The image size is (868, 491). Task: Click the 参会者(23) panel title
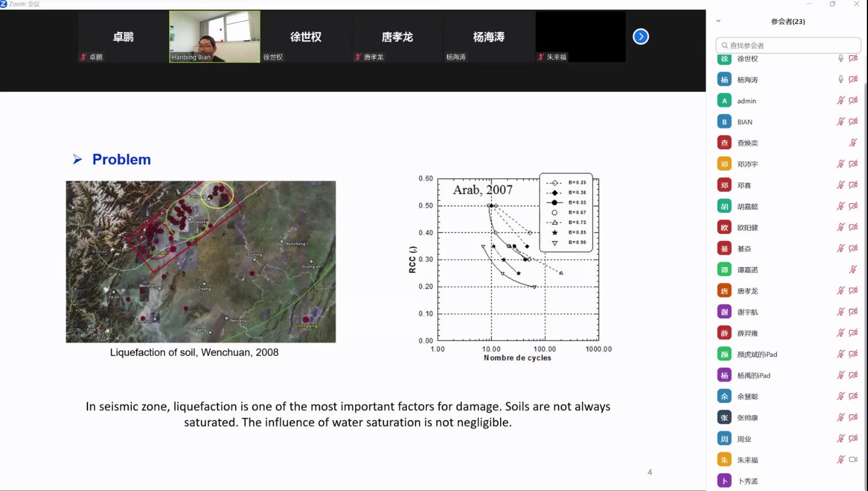(x=788, y=21)
